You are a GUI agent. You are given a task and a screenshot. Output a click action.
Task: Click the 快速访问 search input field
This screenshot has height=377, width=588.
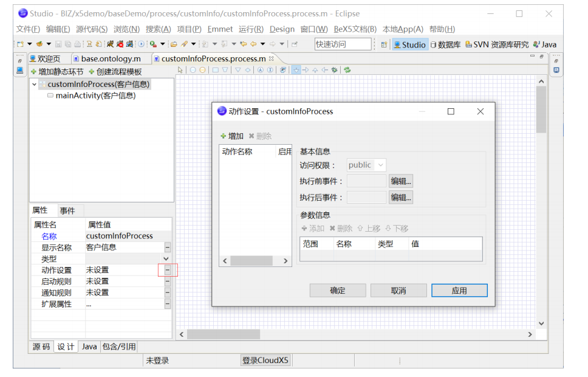342,44
